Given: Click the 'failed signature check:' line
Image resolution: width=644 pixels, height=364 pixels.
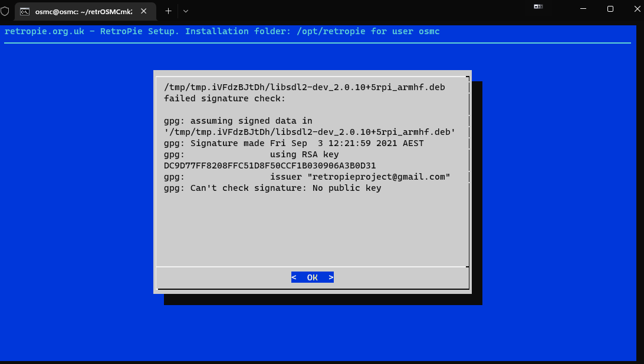Looking at the screenshot, I should 224,98.
